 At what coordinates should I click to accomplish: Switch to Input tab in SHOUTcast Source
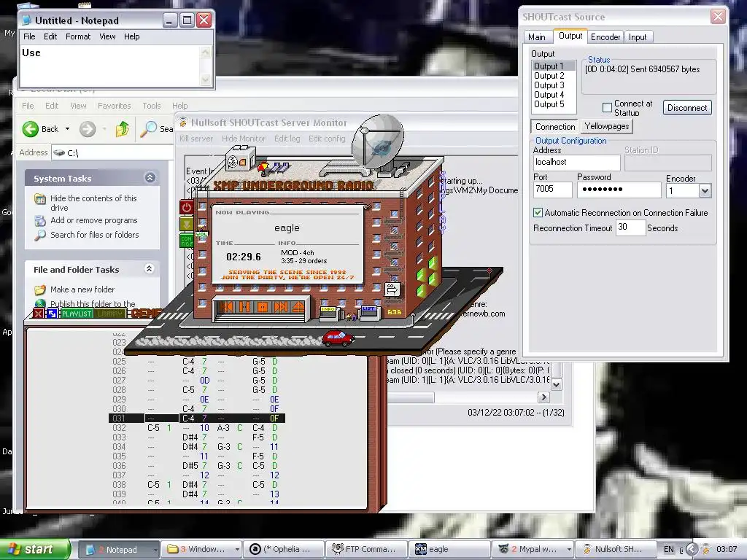638,37
